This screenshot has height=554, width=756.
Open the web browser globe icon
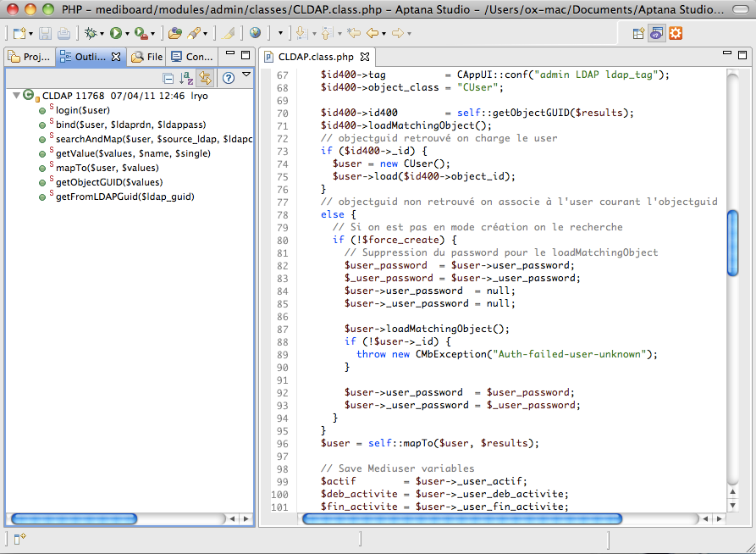click(x=255, y=33)
